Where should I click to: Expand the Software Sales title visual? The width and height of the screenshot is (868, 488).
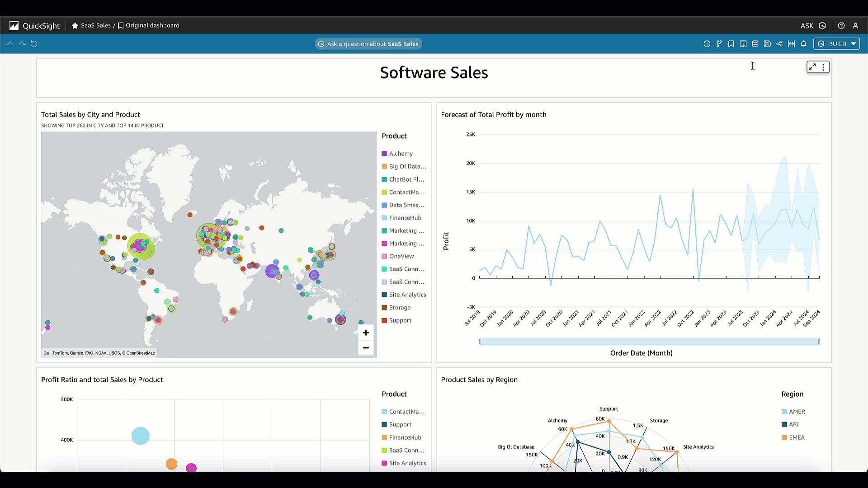pyautogui.click(x=812, y=67)
